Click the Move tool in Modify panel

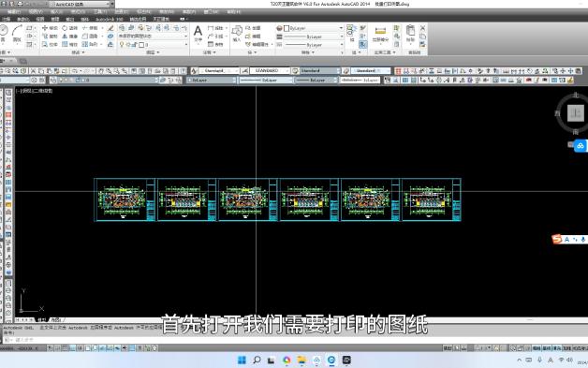50,28
